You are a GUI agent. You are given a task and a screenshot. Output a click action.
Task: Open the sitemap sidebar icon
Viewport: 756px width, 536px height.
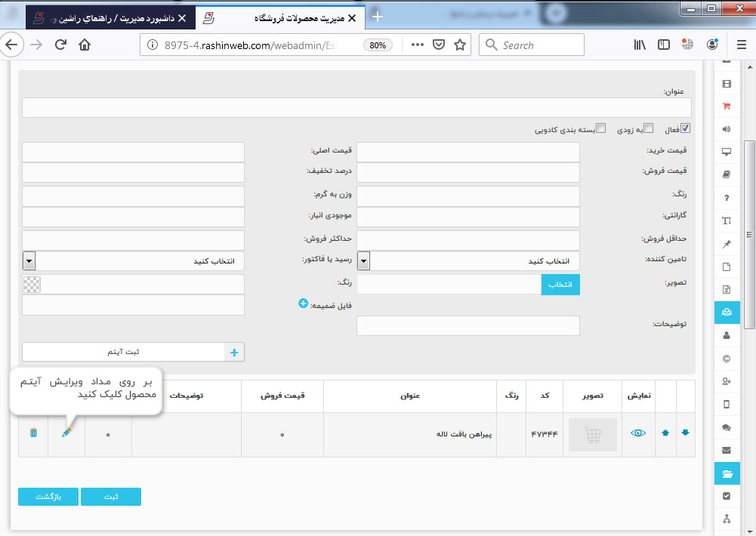727,519
